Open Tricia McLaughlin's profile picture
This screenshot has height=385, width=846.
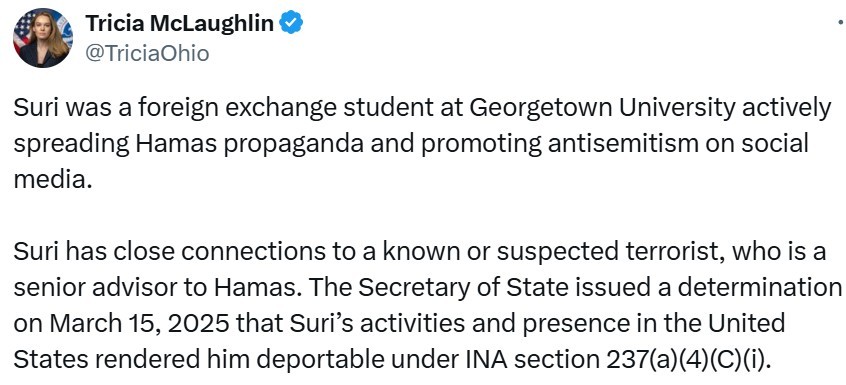(43, 38)
